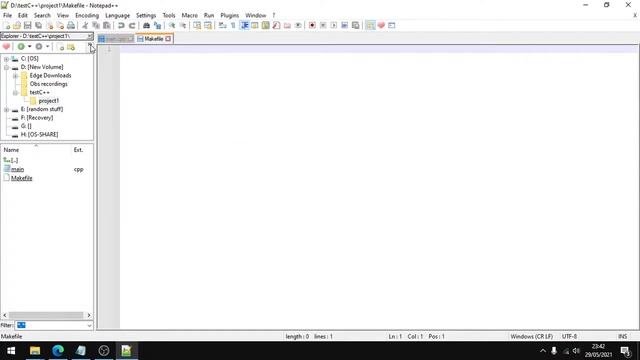
Task: Click the Replace toolbar icon
Action: coord(157,25)
